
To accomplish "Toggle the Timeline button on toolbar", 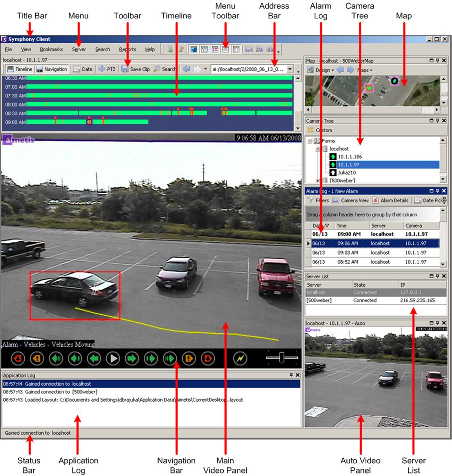I will tap(20, 69).
